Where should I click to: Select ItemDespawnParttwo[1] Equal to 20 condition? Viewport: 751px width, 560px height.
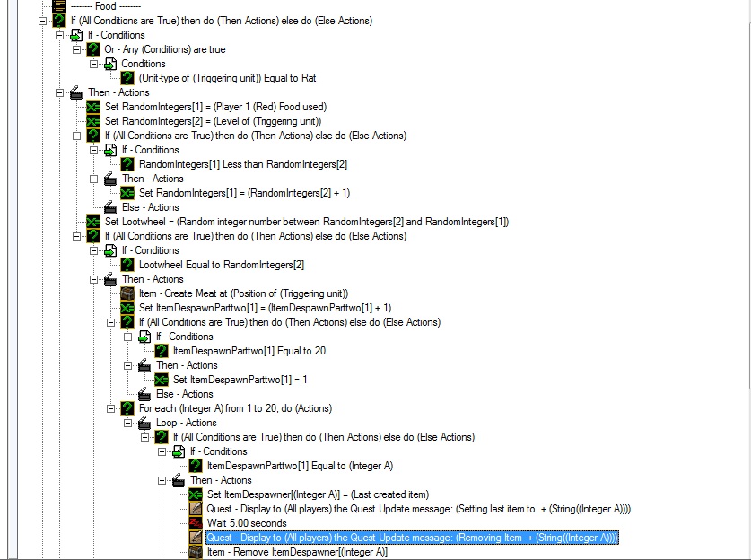point(249,351)
